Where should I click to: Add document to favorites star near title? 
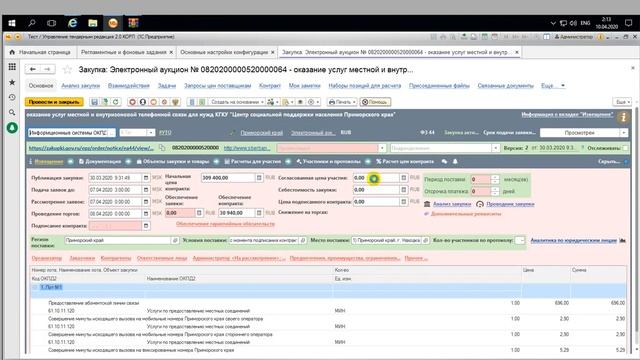pyautogui.click(x=67, y=70)
